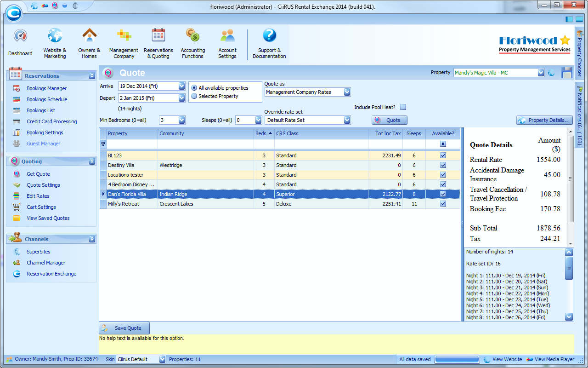Toggle the Include Pool Heat checkbox

coord(403,107)
